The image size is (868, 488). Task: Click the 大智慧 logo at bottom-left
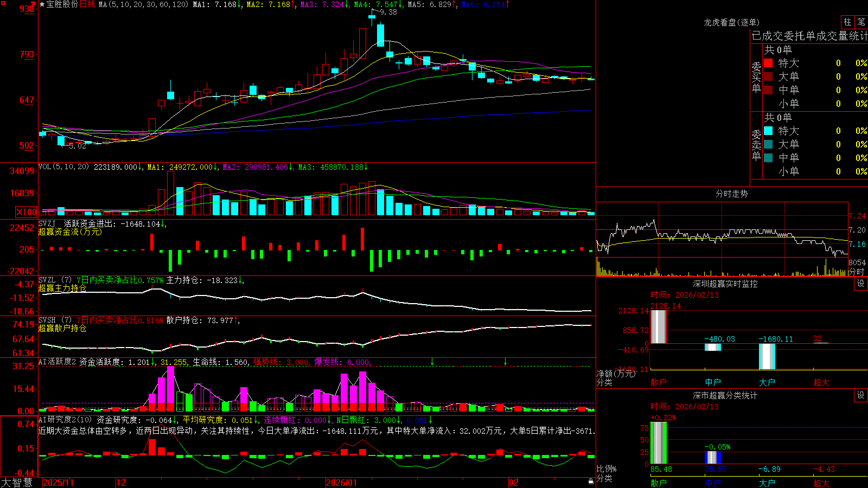click(17, 483)
